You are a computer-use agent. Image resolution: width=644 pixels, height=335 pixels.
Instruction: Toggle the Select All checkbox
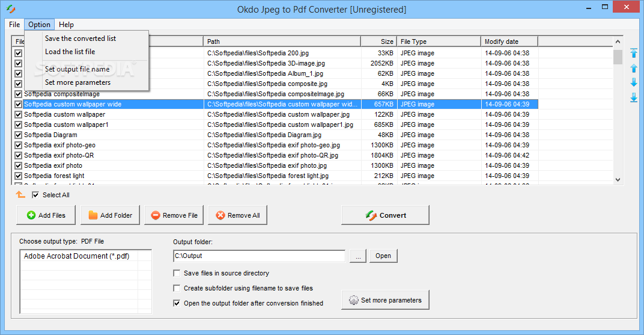[35, 195]
